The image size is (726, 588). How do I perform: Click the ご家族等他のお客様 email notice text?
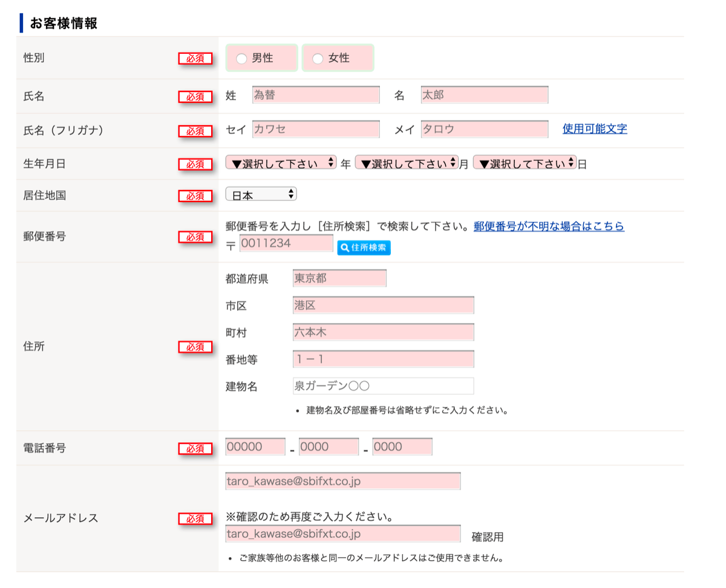(x=371, y=558)
